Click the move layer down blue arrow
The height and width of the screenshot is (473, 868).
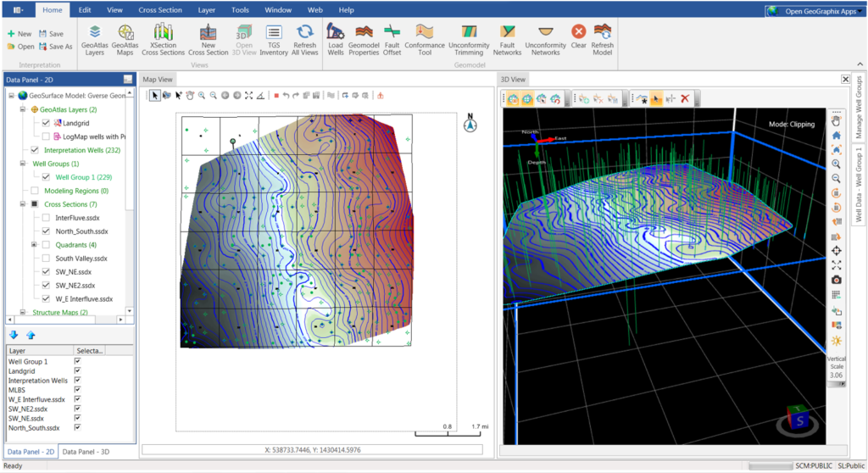[14, 335]
